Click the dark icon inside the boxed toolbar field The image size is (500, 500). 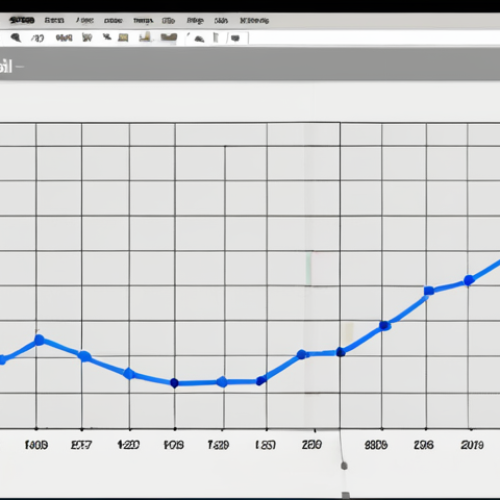coord(235,38)
